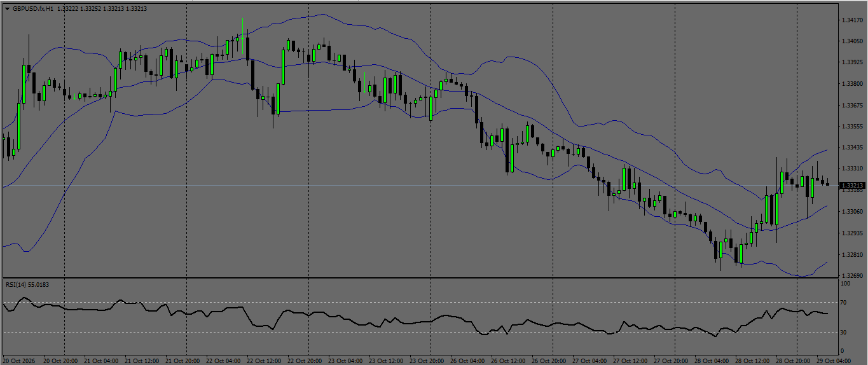868x365 pixels.
Task: Click the 26 Oct 12:00 time label
Action: point(508,361)
